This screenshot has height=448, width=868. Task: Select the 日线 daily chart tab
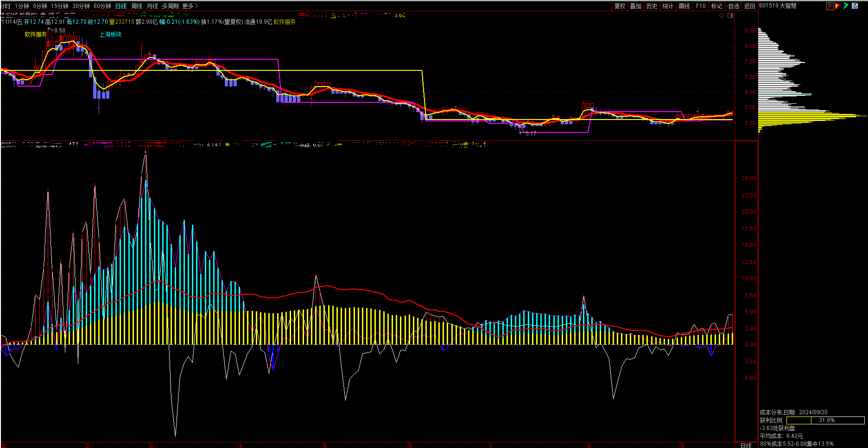point(121,6)
